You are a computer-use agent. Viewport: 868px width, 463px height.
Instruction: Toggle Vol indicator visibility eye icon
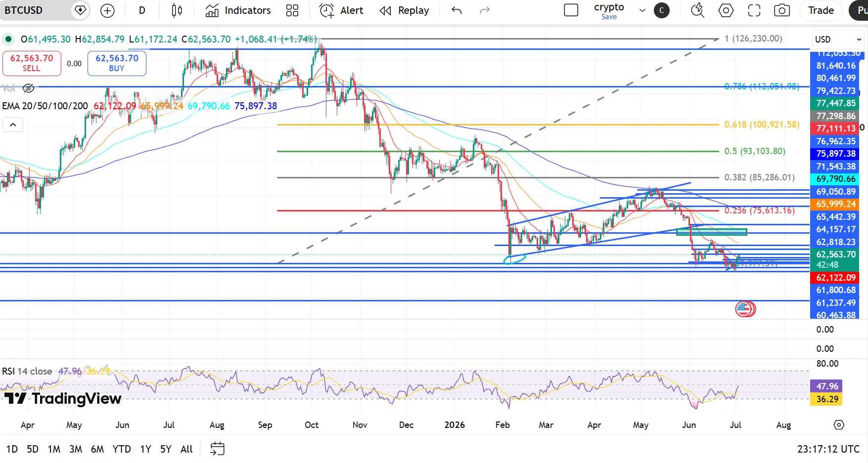tap(29, 88)
